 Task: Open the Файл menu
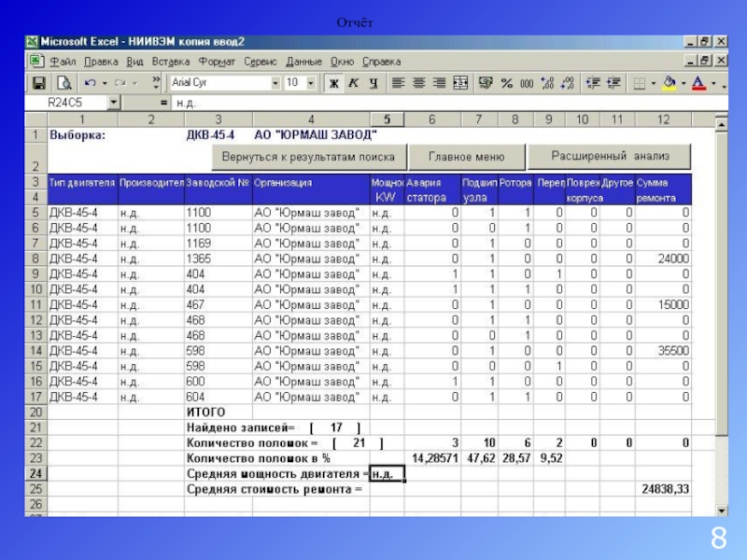coord(63,62)
